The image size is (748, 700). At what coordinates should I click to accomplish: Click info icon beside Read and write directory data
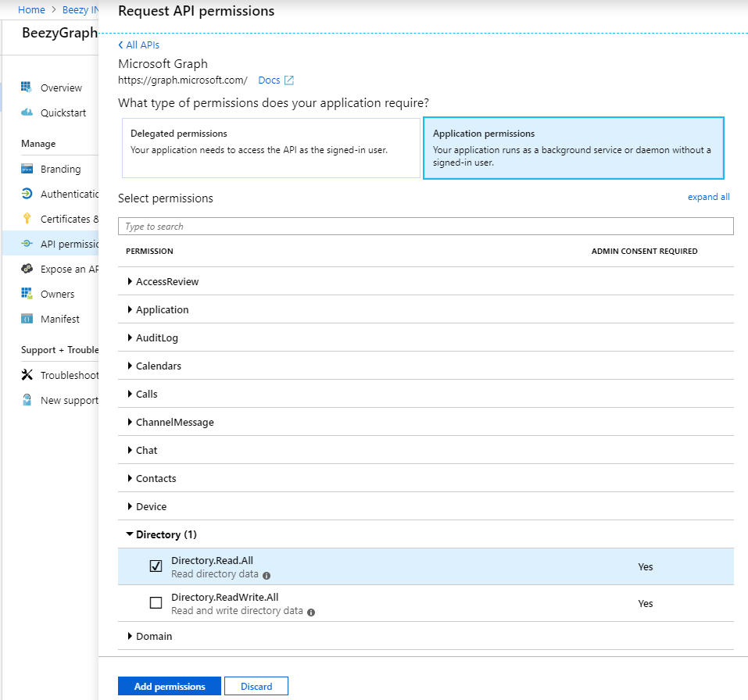(311, 612)
